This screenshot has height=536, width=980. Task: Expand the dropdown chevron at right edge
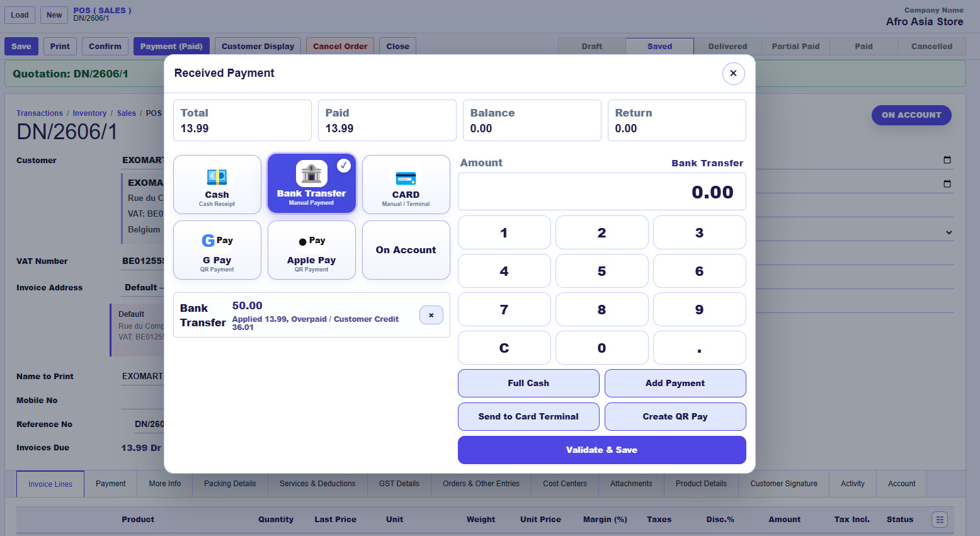coord(949,232)
